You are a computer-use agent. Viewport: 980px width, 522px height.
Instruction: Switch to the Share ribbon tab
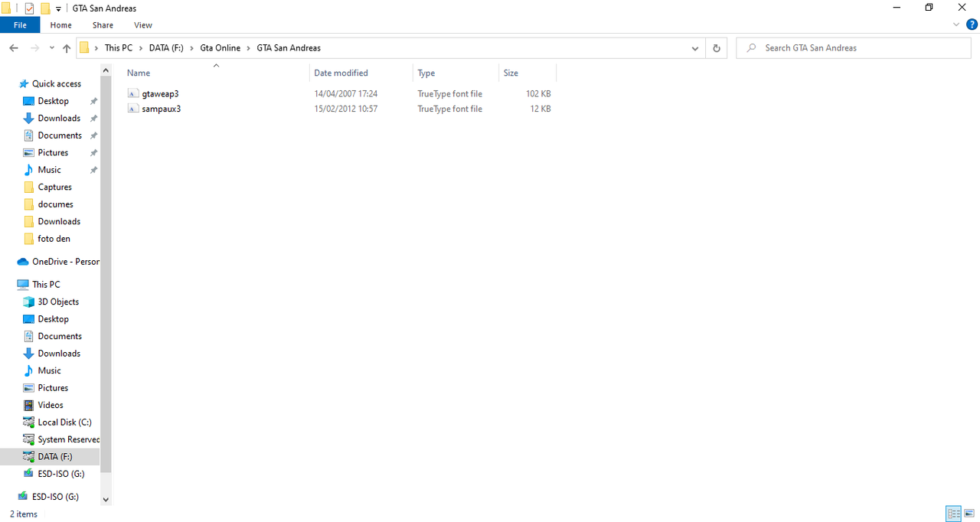click(x=103, y=24)
